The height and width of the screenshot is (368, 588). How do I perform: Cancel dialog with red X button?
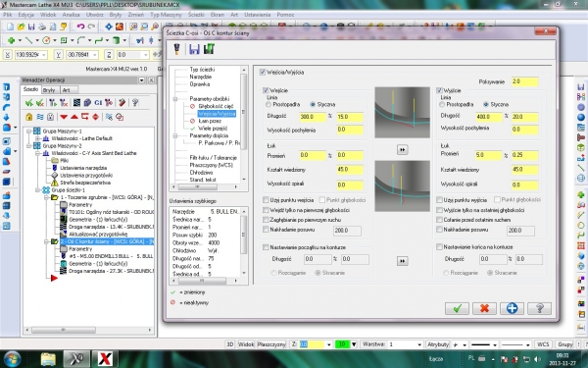coord(484,308)
